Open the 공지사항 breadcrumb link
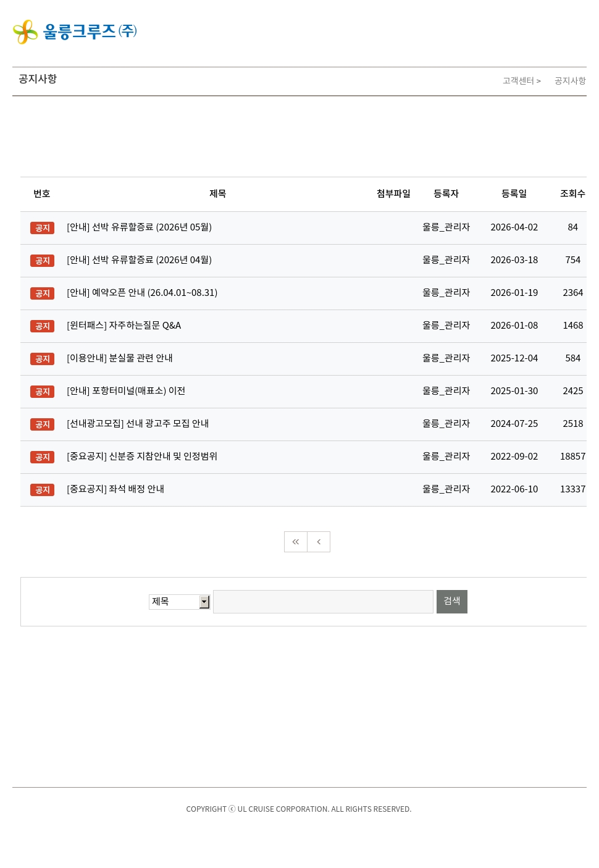599x868 pixels. click(x=569, y=81)
